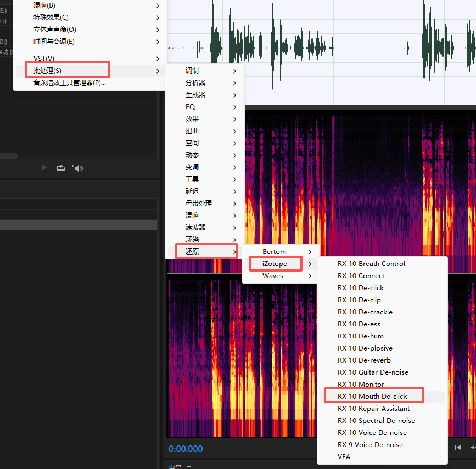Expand the 滤波器 plugin category
The width and height of the screenshot is (476, 469).
[205, 228]
